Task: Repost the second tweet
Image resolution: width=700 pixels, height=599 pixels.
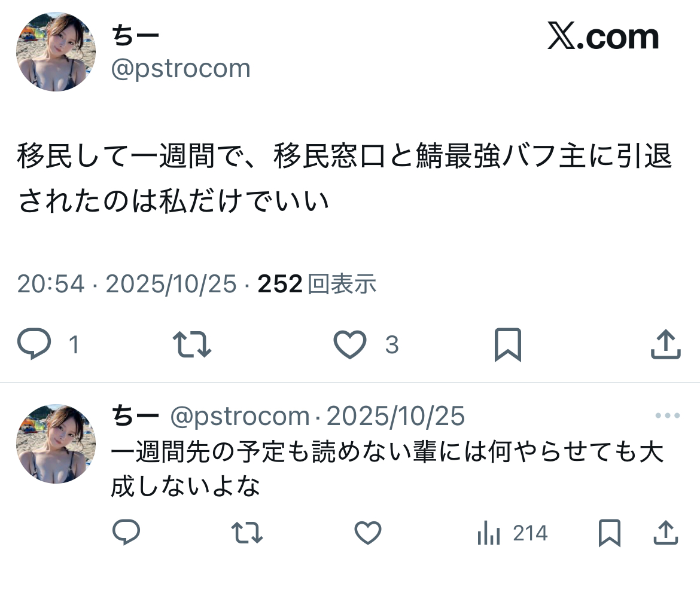Action: pyautogui.click(x=247, y=533)
